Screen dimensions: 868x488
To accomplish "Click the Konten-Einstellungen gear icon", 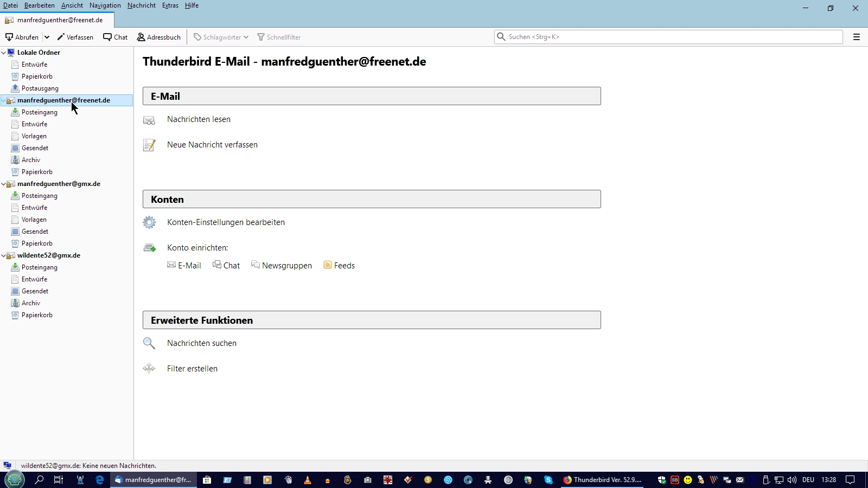I will click(149, 222).
